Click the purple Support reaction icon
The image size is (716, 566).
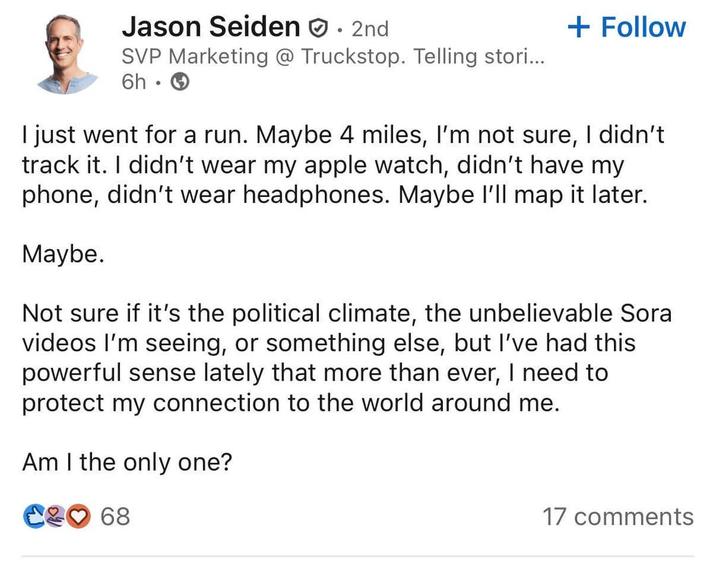54,516
